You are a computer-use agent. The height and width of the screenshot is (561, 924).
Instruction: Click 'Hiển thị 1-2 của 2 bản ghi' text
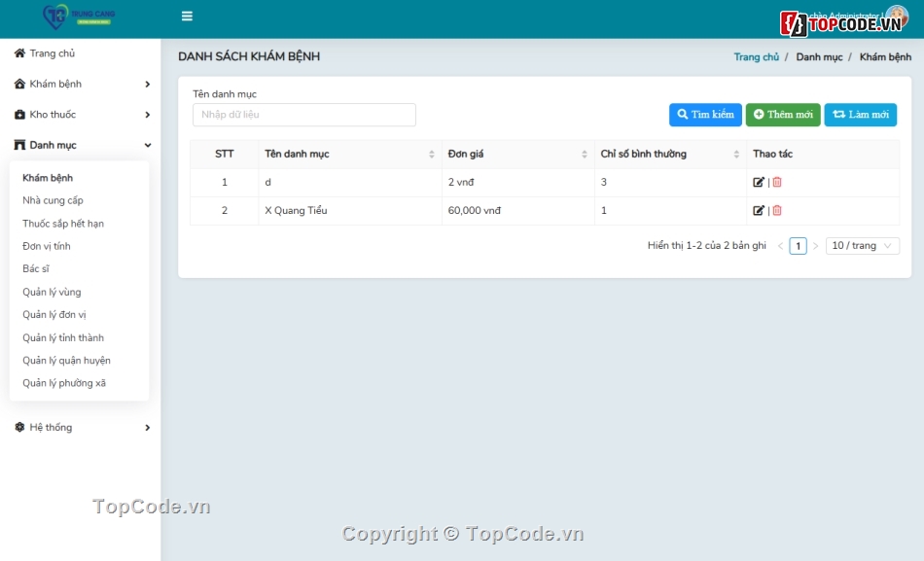(x=706, y=246)
